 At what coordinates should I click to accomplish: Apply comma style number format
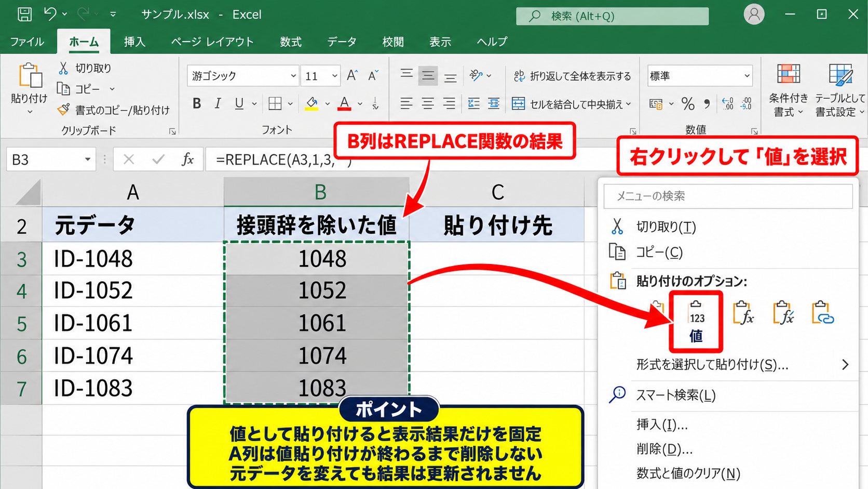(x=707, y=104)
